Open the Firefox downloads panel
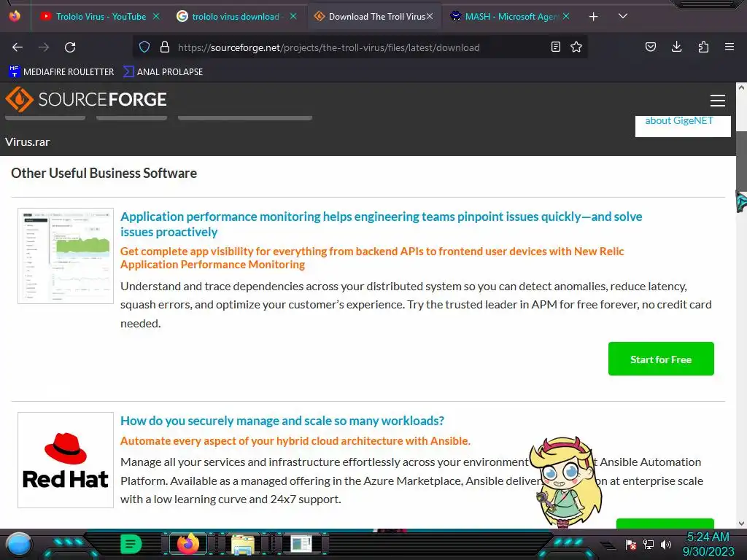Viewport: 747px width, 560px height. (x=676, y=47)
